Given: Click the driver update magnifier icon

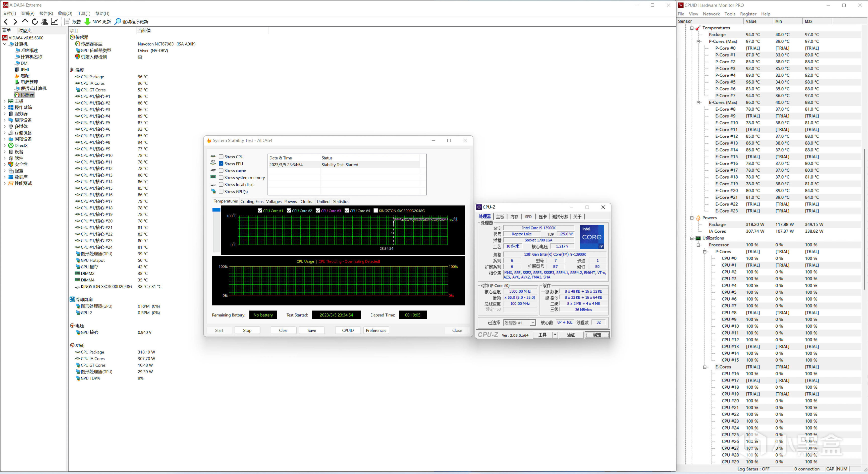Looking at the screenshot, I should click(118, 22).
